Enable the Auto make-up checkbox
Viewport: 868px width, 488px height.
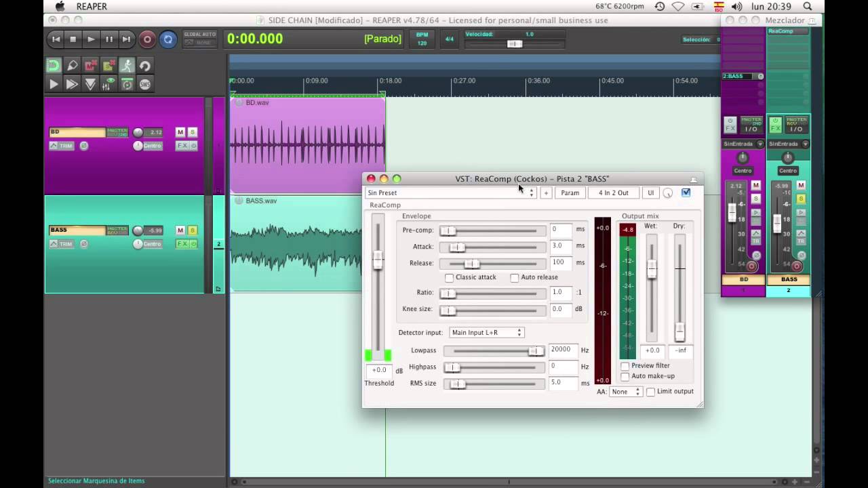(625, 376)
